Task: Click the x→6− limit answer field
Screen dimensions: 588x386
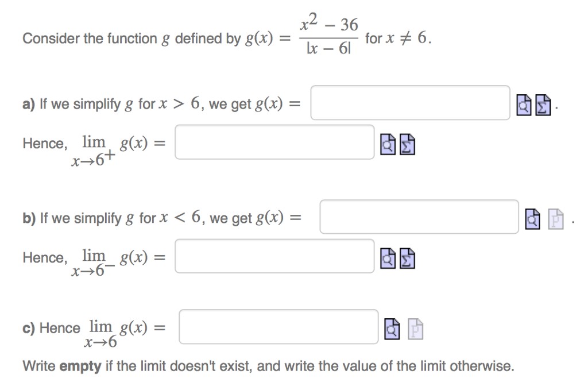Action: (x=274, y=256)
